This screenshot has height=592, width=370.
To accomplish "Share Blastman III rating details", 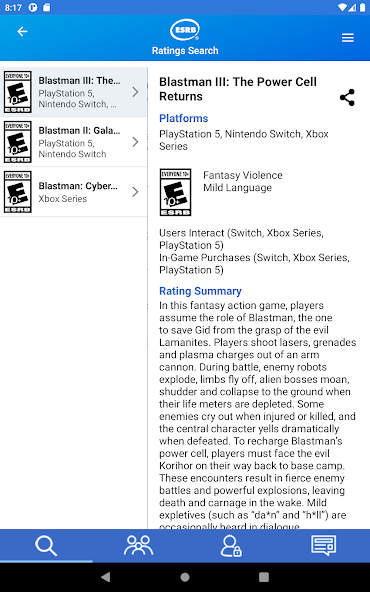I will pyautogui.click(x=347, y=98).
